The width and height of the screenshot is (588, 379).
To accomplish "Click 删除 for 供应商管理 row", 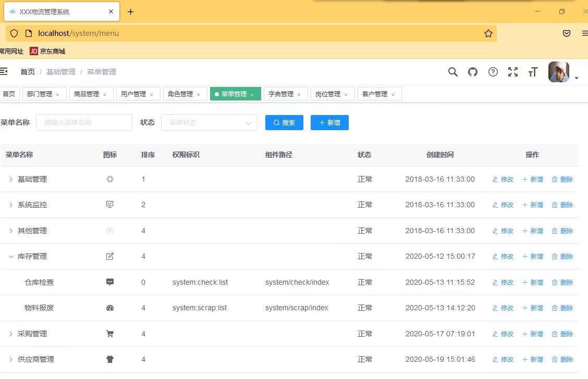I will pyautogui.click(x=562, y=360).
